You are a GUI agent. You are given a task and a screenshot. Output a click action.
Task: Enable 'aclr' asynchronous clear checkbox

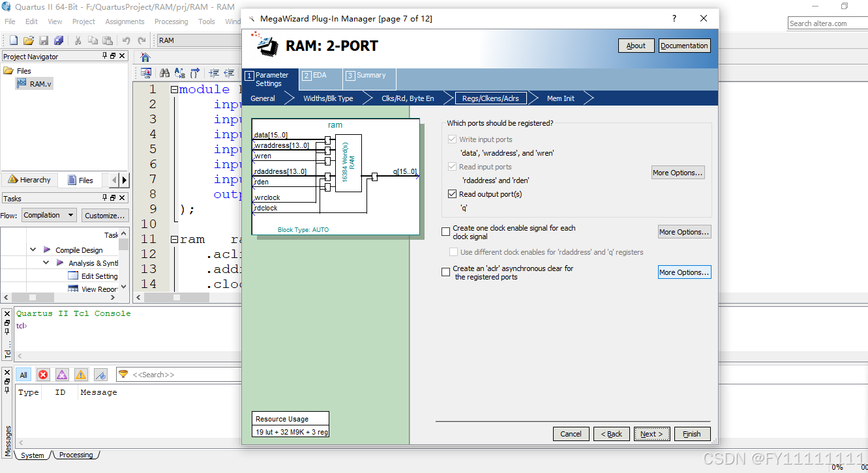pos(446,272)
